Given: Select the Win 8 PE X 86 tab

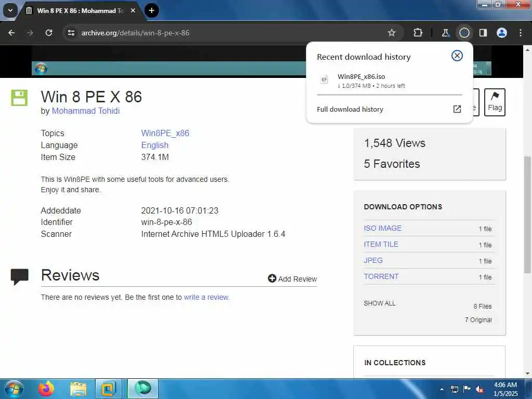Looking at the screenshot, I should (x=80, y=10).
